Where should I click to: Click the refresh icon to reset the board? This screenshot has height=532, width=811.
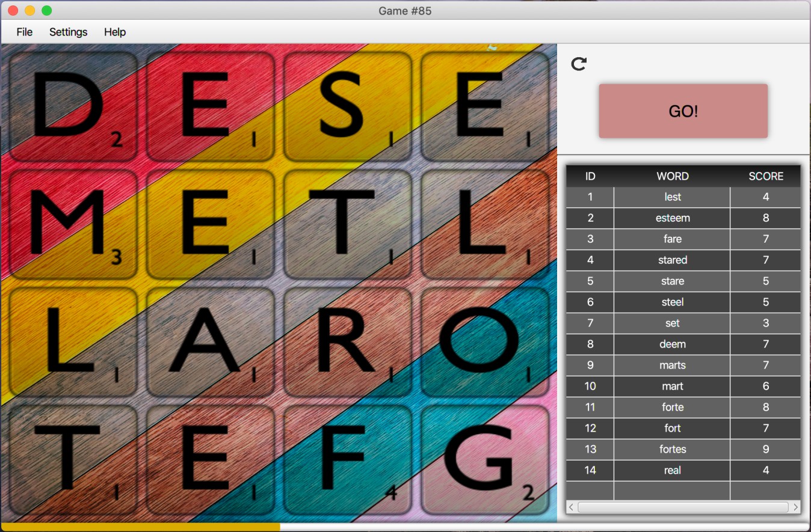[578, 63]
